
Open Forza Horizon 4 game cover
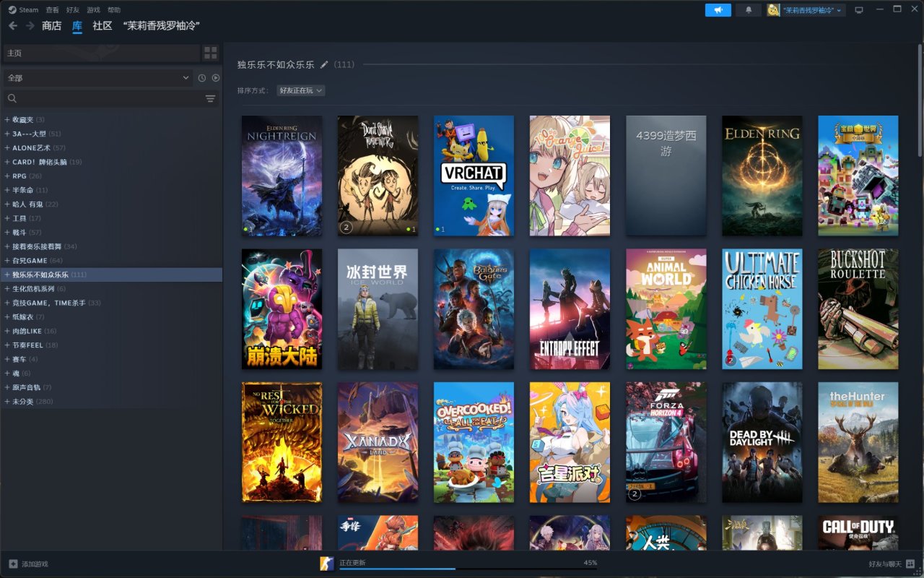(x=666, y=442)
